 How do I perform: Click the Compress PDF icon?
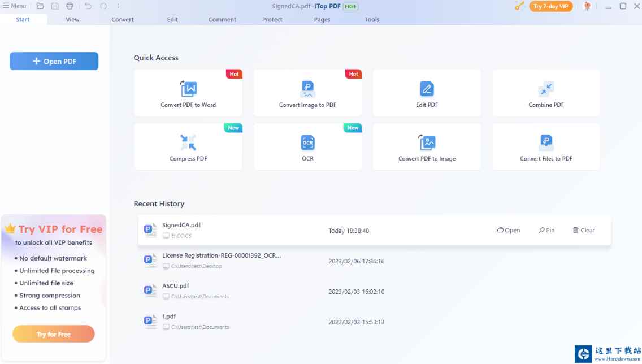[188, 142]
